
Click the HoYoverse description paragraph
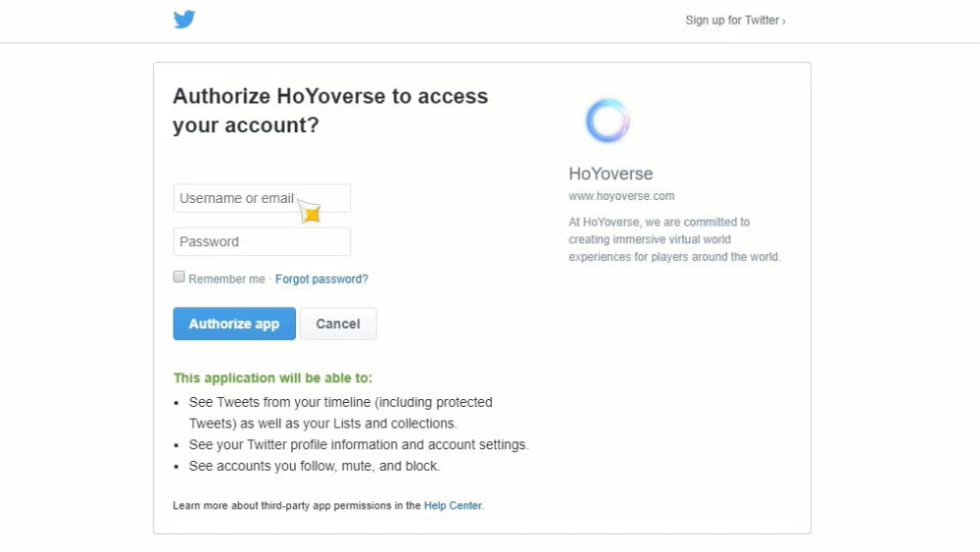pos(674,239)
